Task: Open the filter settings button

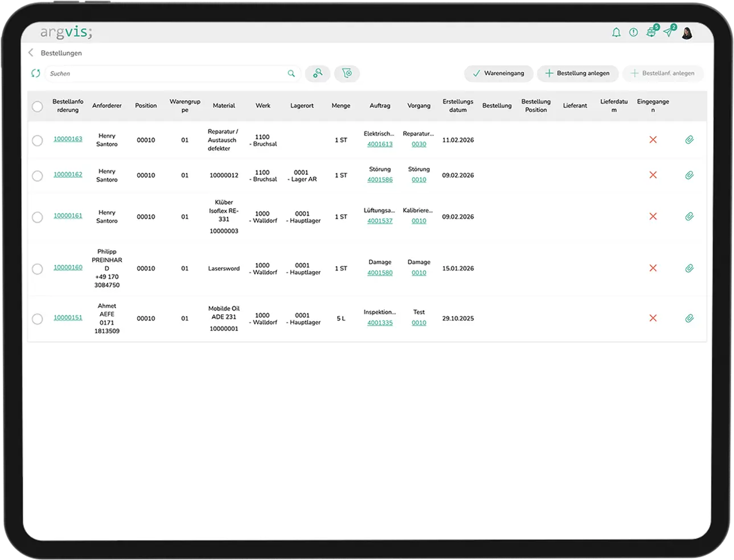Action: [x=347, y=73]
